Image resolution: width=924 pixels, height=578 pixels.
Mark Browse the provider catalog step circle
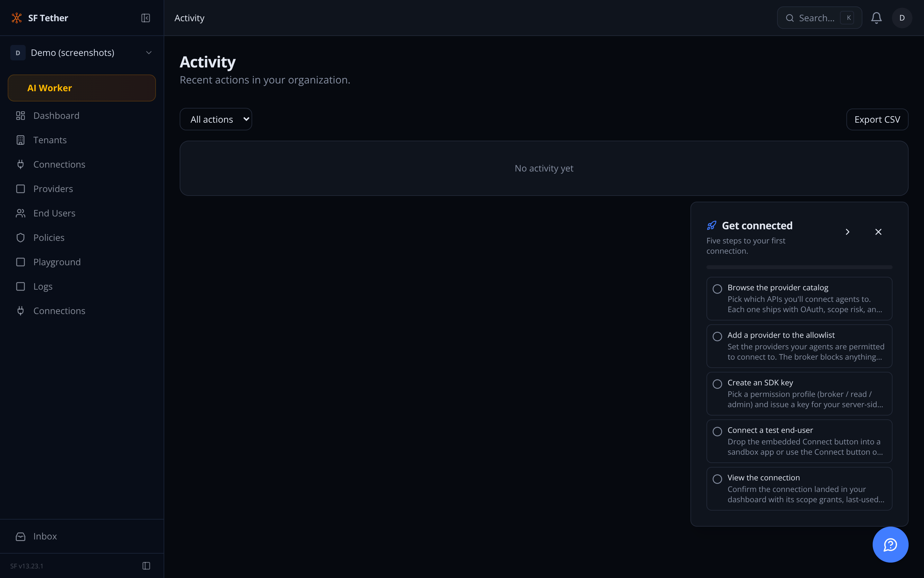tap(717, 289)
